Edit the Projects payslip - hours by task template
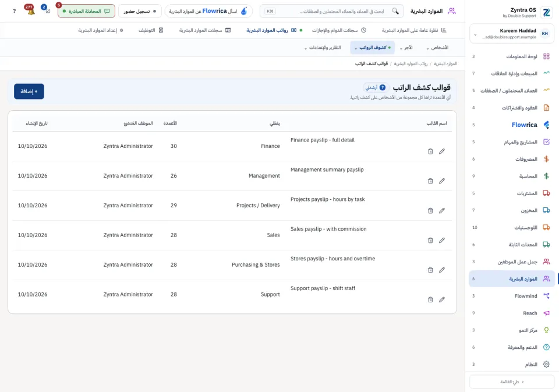Image resolution: width=559 pixels, height=392 pixels. [442, 210]
